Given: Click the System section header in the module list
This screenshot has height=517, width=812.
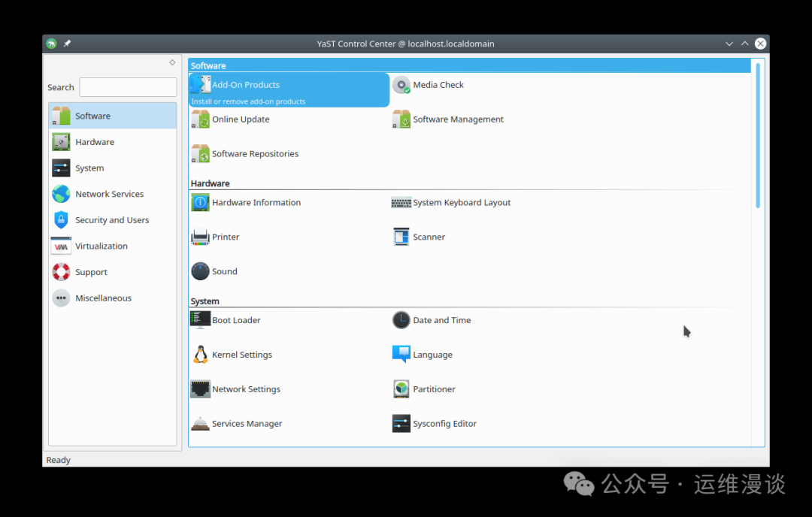Looking at the screenshot, I should coord(205,301).
